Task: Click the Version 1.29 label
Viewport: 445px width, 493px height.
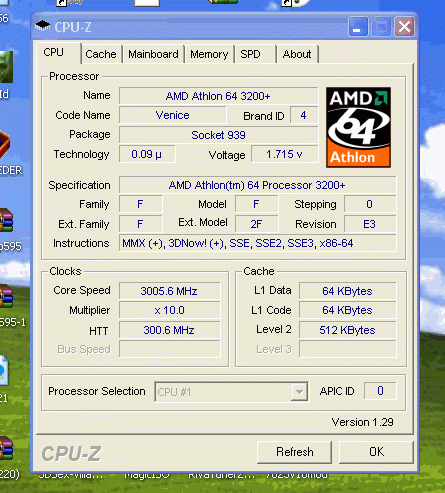Action: (x=362, y=422)
